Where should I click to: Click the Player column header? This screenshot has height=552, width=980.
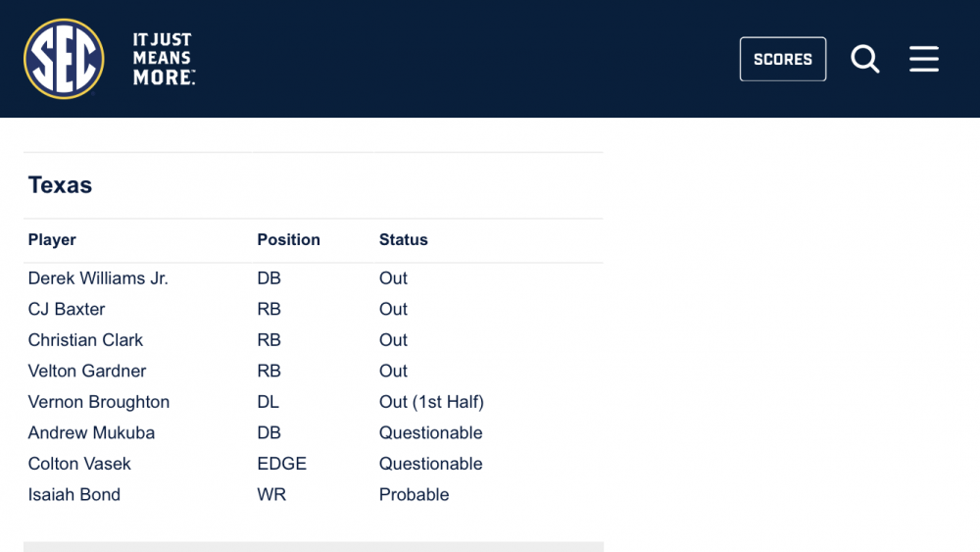(52, 240)
